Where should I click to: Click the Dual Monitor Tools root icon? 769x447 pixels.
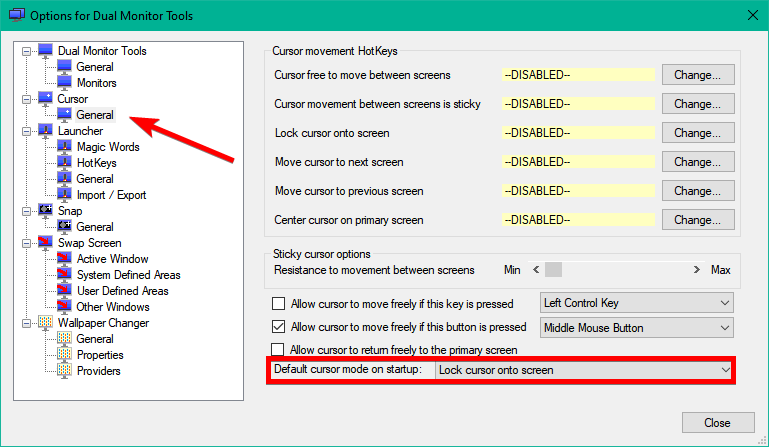[45, 51]
